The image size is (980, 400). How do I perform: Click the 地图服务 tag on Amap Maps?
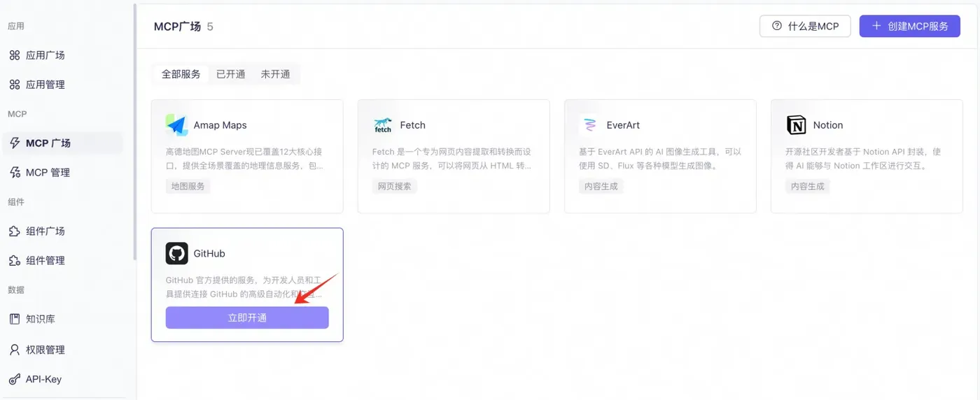coord(189,187)
